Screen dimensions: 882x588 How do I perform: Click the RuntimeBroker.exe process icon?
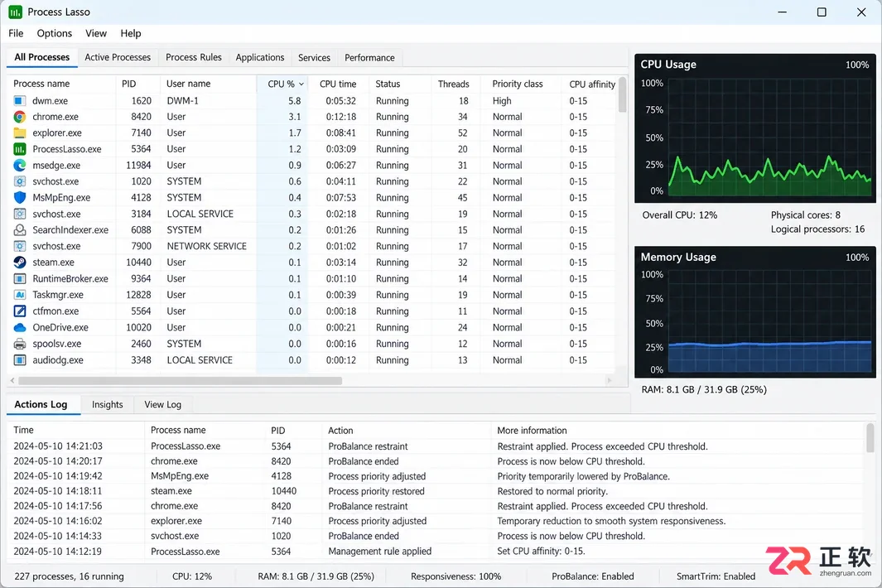[x=20, y=278]
